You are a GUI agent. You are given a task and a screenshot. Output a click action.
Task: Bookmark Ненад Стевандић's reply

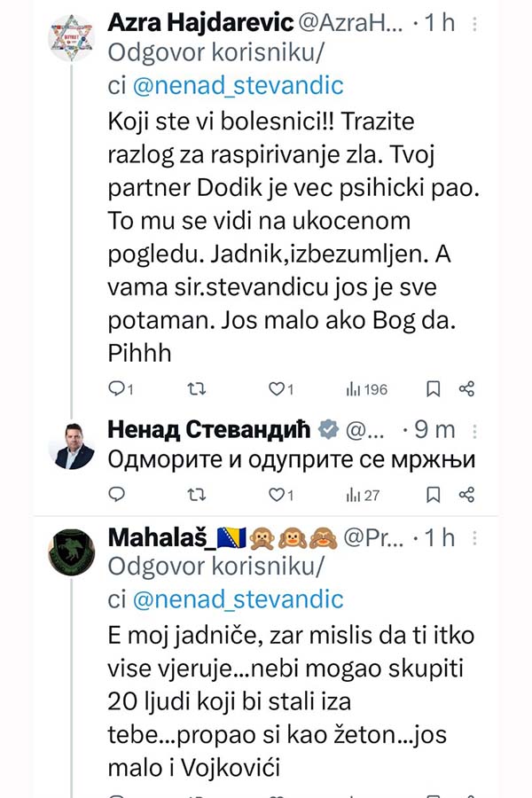point(433,494)
